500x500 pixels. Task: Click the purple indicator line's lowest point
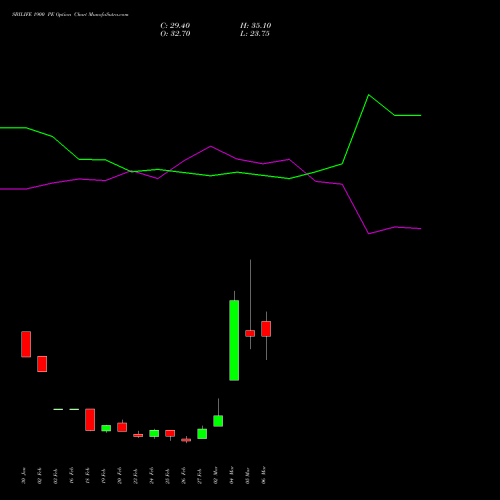coord(369,234)
